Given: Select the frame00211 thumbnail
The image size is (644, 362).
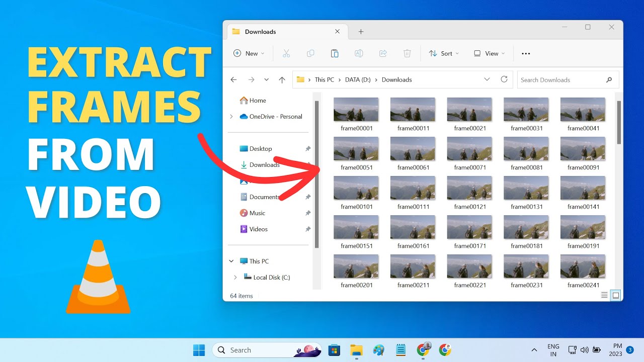Looking at the screenshot, I should pyautogui.click(x=413, y=266).
